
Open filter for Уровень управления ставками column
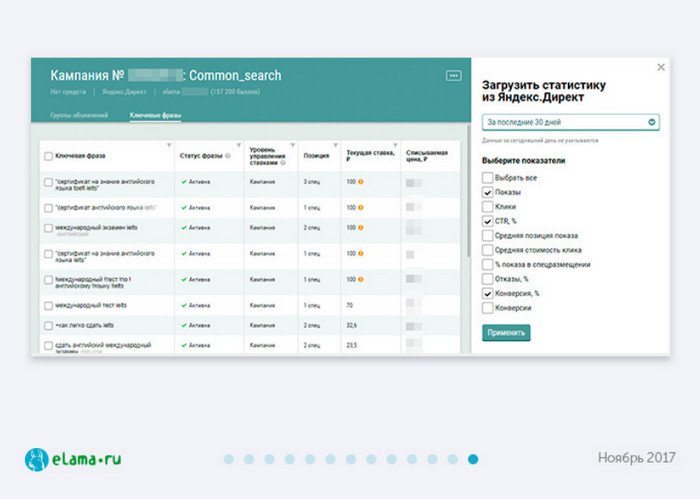point(293,145)
